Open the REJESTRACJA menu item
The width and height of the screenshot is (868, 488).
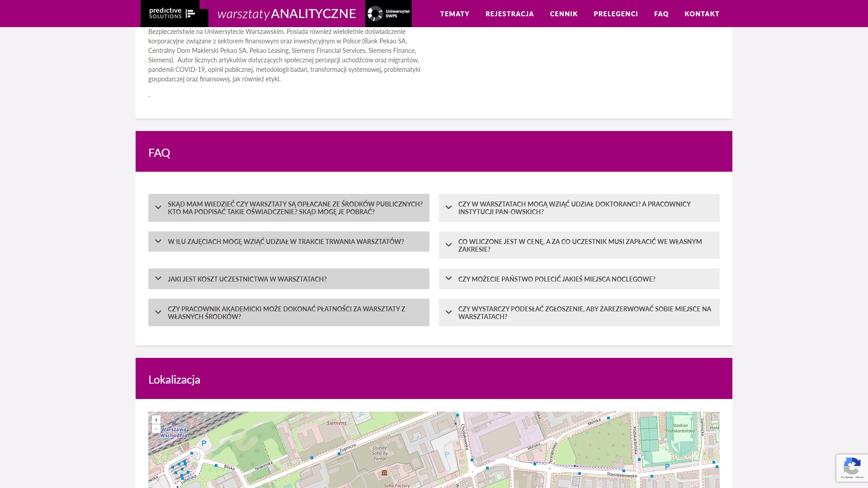(509, 14)
